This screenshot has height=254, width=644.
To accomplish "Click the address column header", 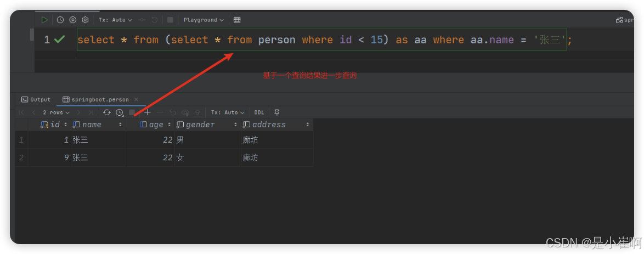I will (277, 125).
